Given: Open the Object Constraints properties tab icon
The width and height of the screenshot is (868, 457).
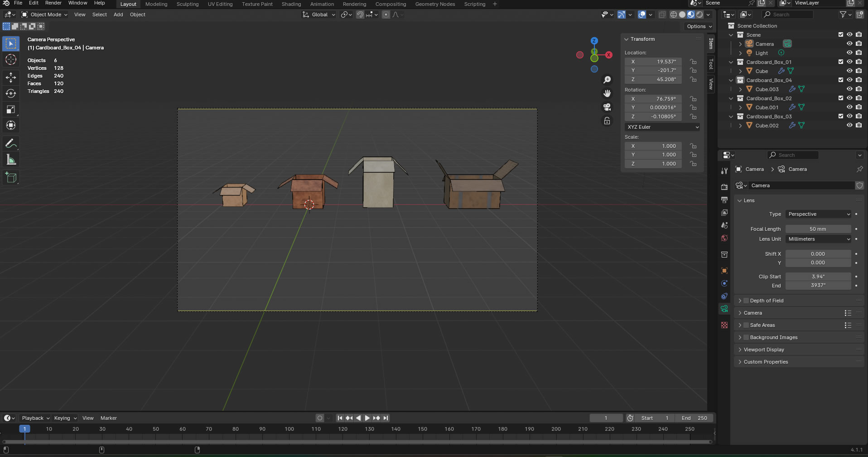Looking at the screenshot, I should 724,296.
